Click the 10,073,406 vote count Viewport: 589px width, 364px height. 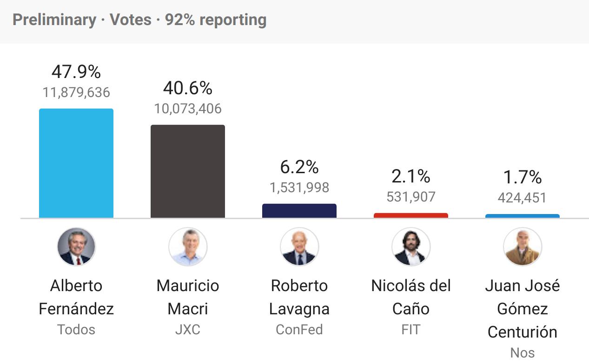pos(188,109)
